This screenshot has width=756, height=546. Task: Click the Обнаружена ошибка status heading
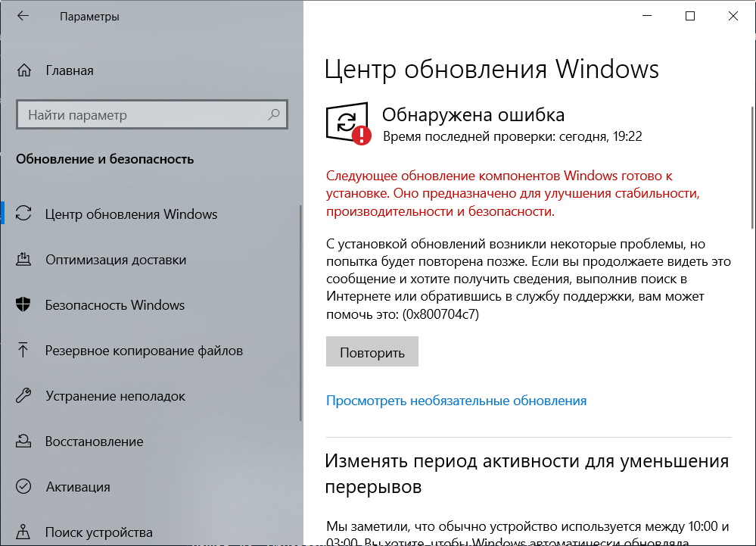(473, 114)
